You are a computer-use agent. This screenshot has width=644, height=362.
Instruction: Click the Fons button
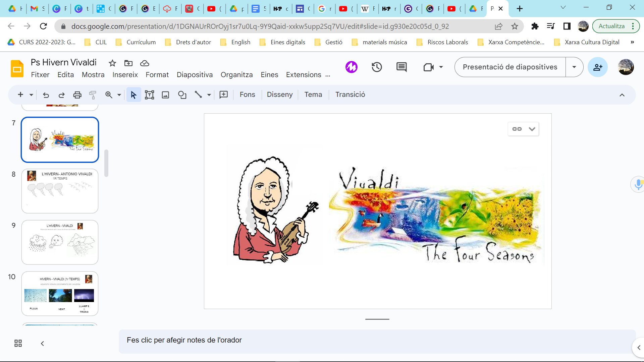click(247, 95)
